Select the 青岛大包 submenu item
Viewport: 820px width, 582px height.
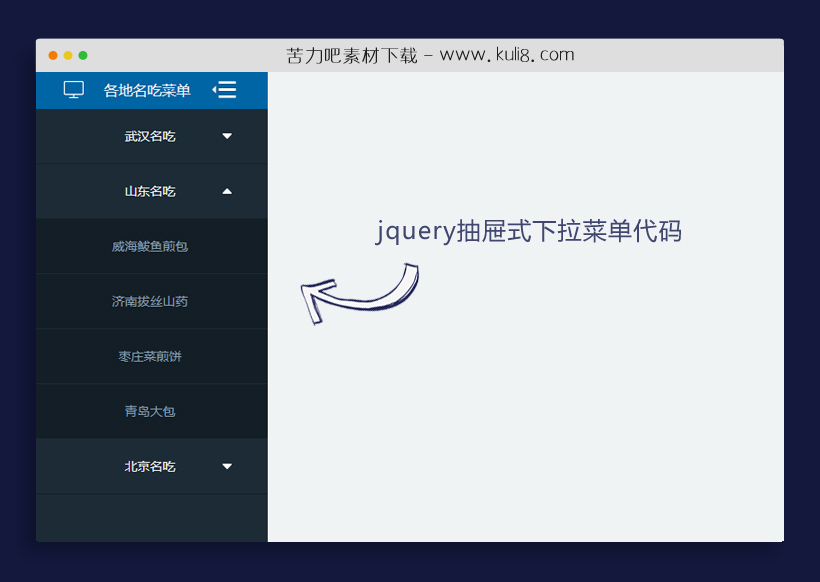click(x=152, y=411)
